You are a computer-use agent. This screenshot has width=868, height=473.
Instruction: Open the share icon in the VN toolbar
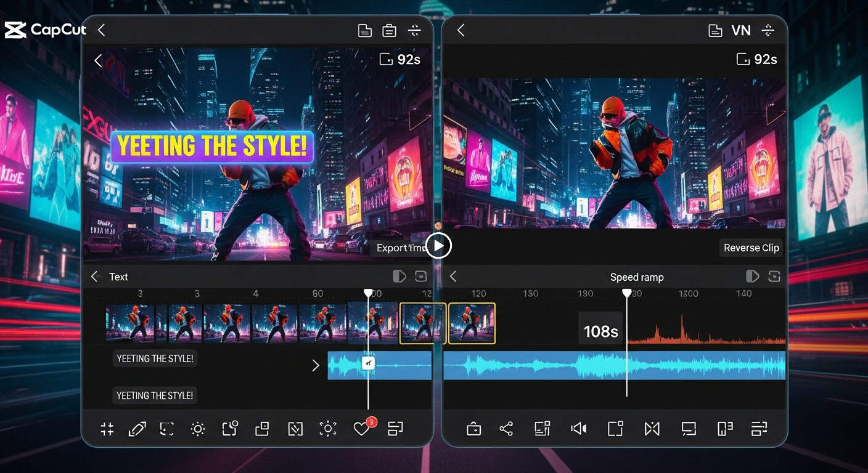click(x=506, y=429)
